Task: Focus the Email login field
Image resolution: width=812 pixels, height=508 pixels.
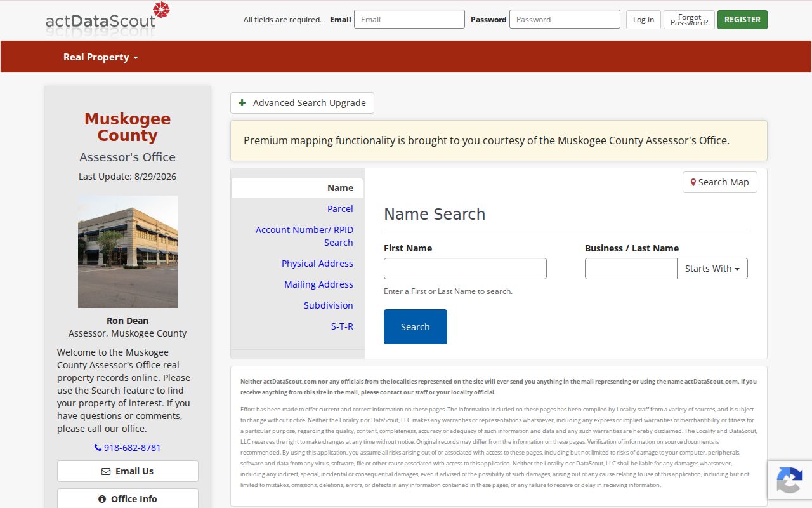Action: tap(409, 19)
